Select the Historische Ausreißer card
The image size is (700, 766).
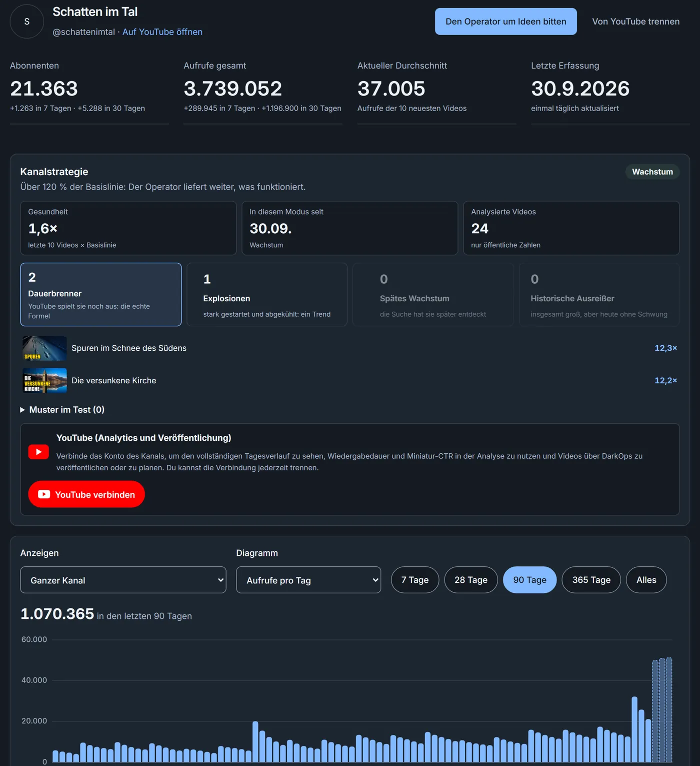pos(599,295)
